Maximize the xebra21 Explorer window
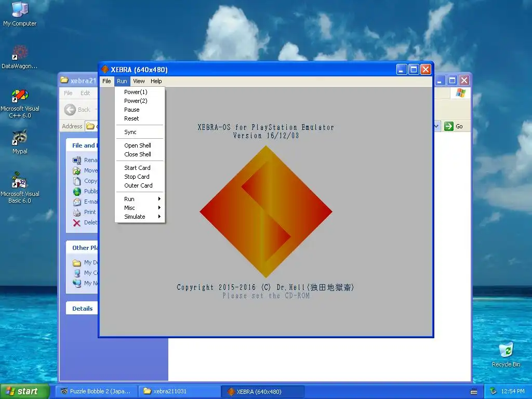Viewport: 532px width, 399px height. (452, 81)
